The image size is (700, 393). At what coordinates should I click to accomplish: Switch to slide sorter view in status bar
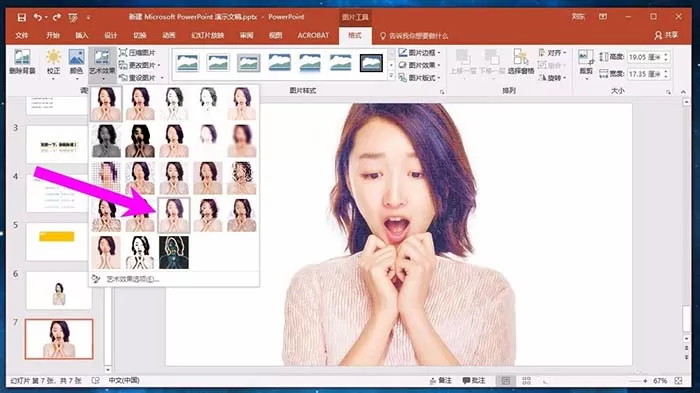click(x=526, y=380)
